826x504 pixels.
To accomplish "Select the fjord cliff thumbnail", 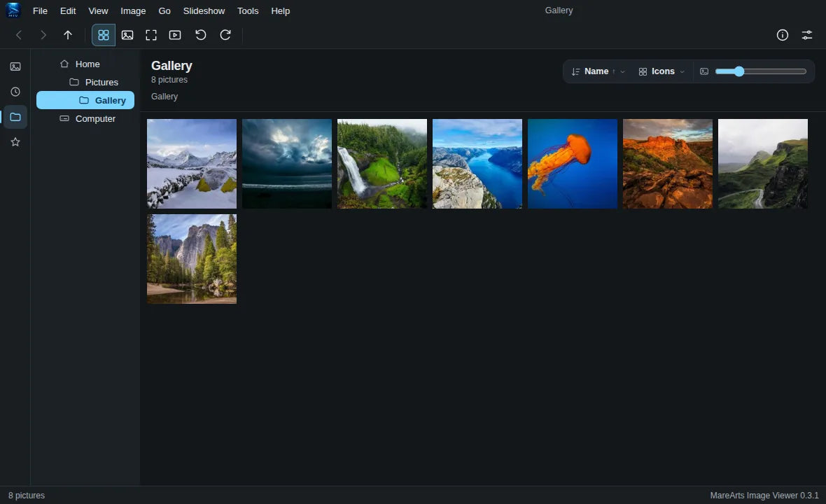I will [477, 164].
